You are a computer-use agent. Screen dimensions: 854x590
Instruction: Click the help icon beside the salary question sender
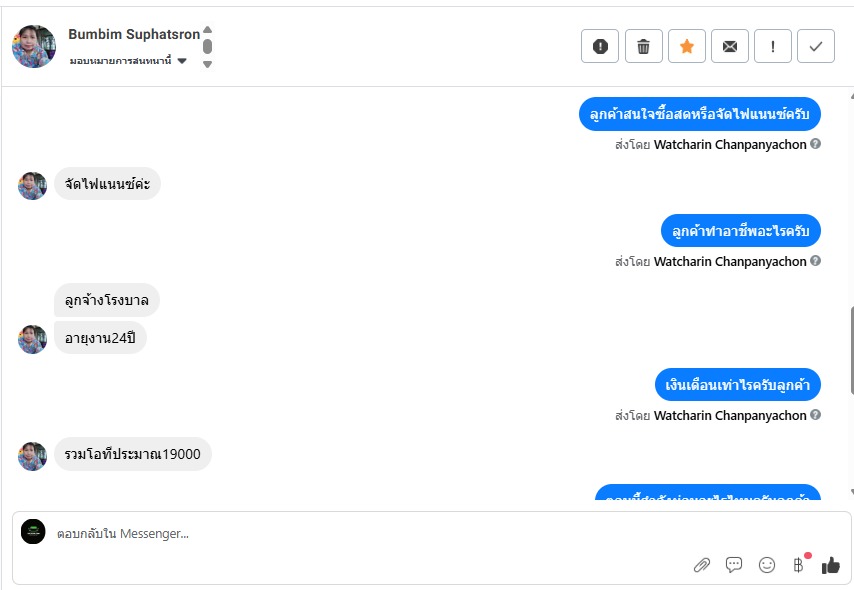pyautogui.click(x=815, y=415)
